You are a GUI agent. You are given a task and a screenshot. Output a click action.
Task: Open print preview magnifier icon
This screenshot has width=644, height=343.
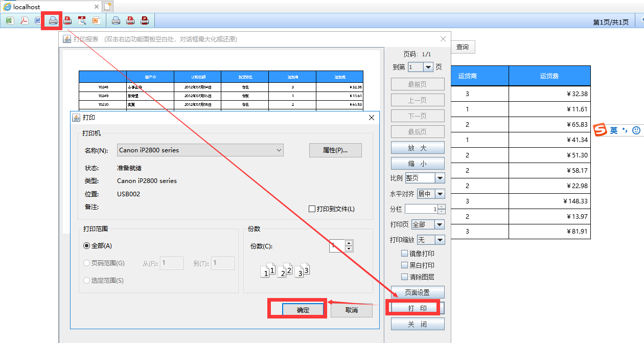coord(82,20)
